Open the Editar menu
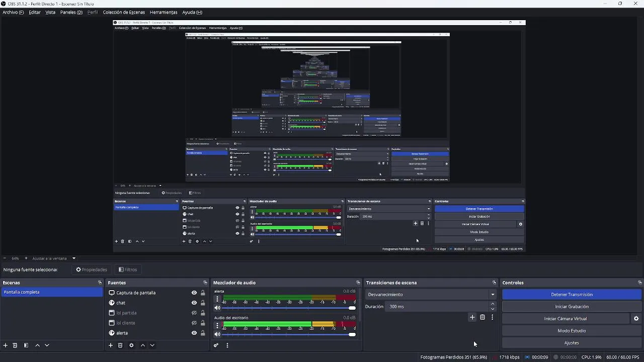The image size is (644, 362). coord(35,12)
